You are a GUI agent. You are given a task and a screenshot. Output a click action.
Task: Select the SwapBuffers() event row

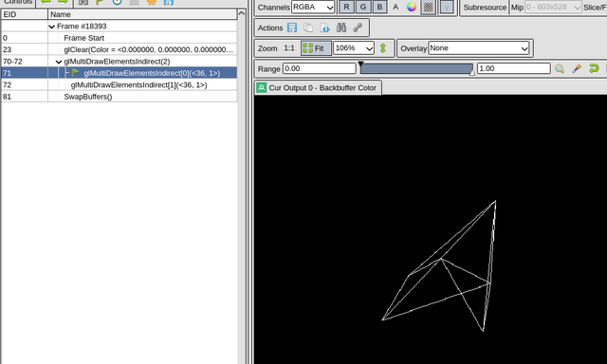pos(120,97)
